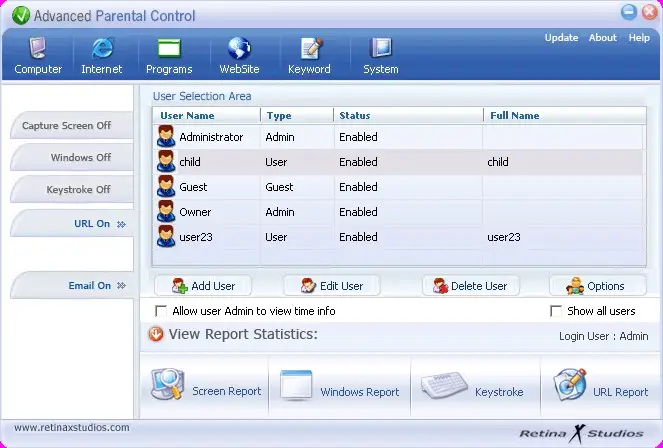Click the Login User : Admin label
Screen dimensions: 663x448
tap(603, 336)
